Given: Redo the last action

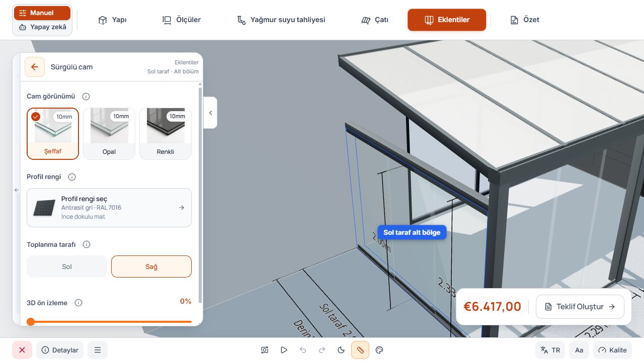Looking at the screenshot, I should (322, 350).
